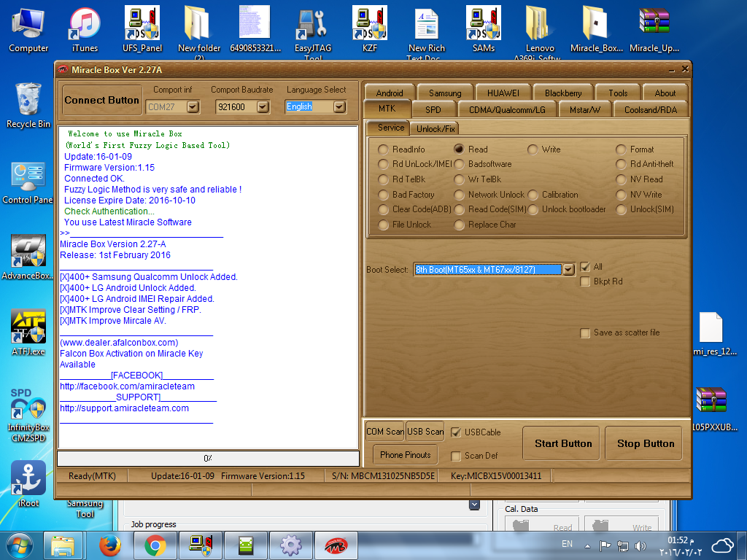The width and height of the screenshot is (747, 560).
Task: Open Firefox from the taskbar
Action: click(109, 545)
